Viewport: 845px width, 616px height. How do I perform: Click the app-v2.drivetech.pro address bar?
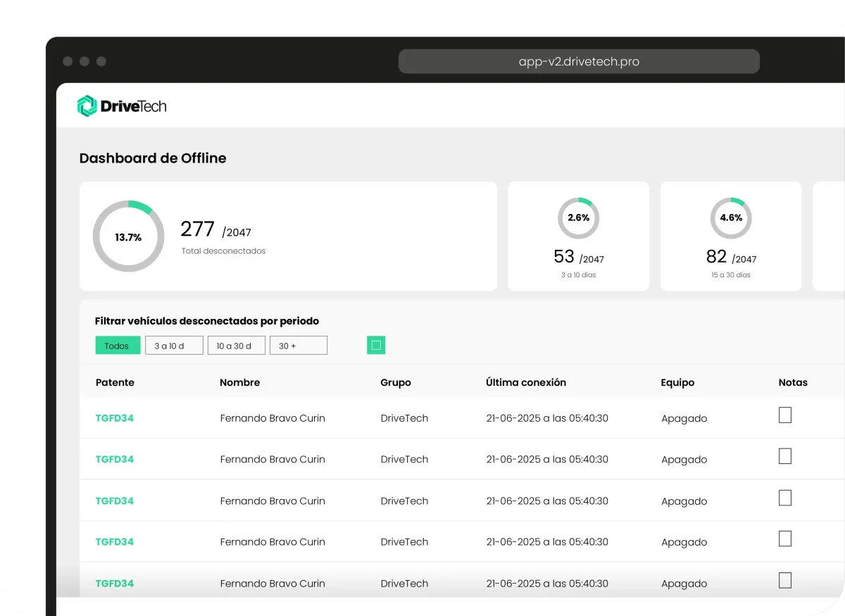pos(579,61)
